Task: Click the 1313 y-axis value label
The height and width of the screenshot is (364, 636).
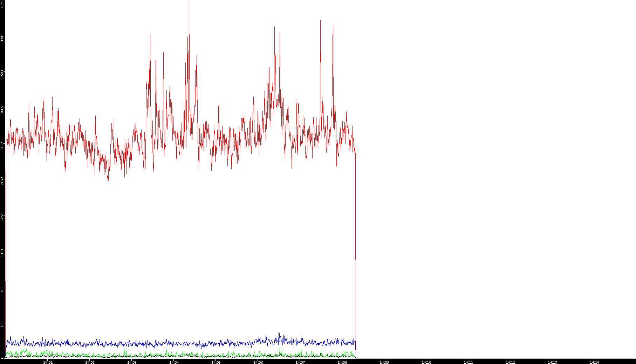Action: point(2,253)
